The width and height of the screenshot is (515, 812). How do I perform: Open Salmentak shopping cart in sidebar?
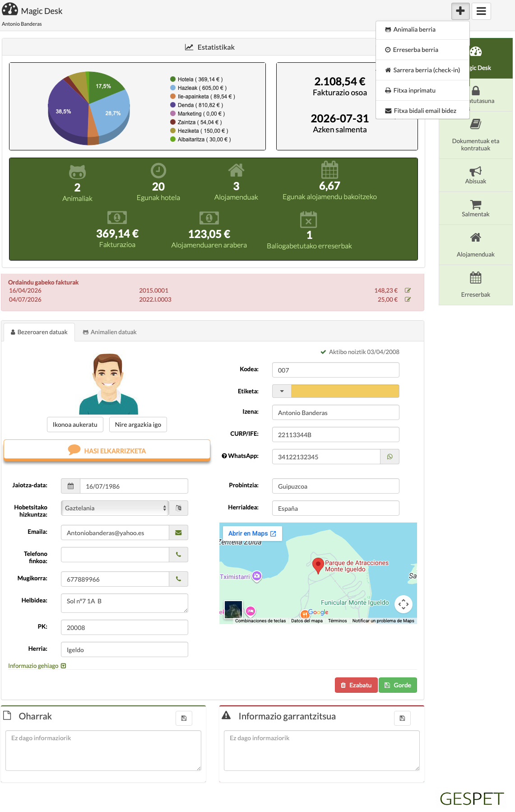click(476, 208)
